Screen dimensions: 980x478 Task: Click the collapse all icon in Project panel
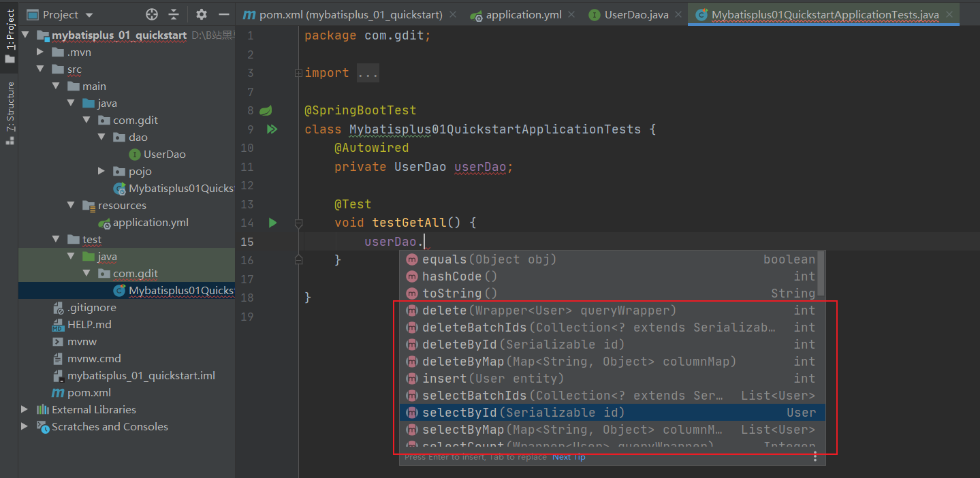(x=174, y=14)
